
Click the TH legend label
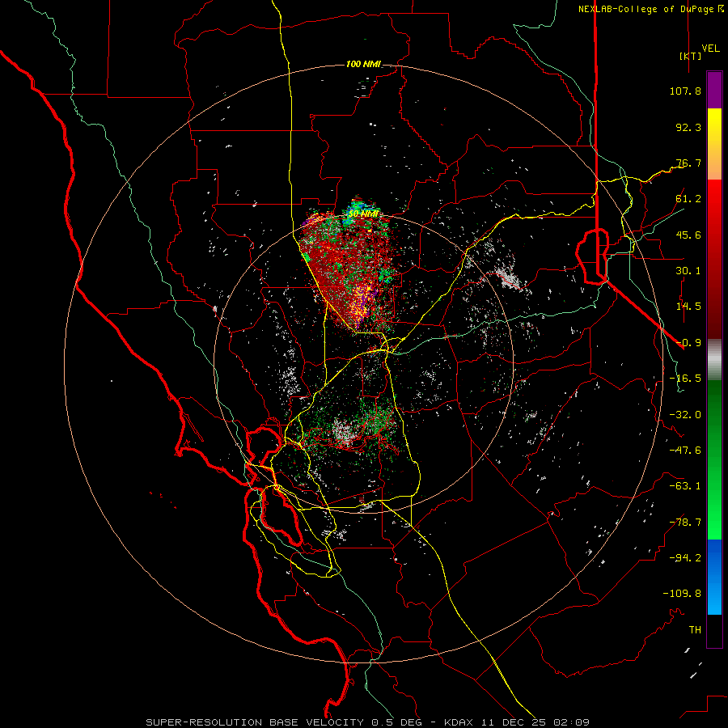[695, 630]
